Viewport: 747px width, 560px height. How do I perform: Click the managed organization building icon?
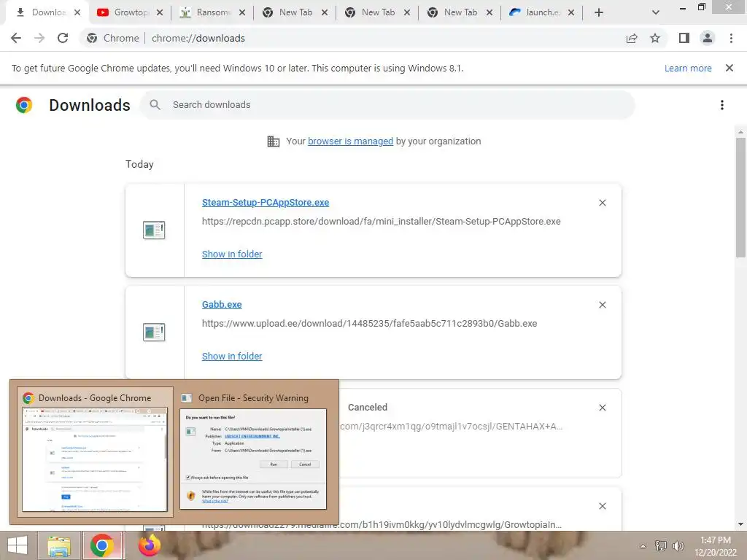[x=274, y=141]
